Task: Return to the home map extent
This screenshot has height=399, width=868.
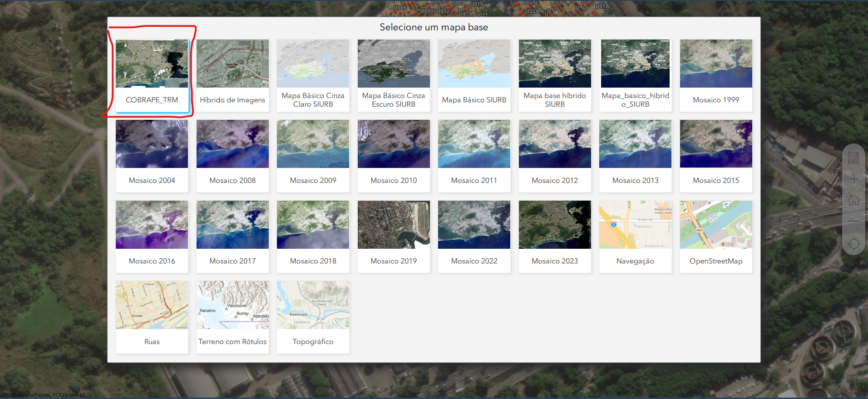Action: pos(853,200)
